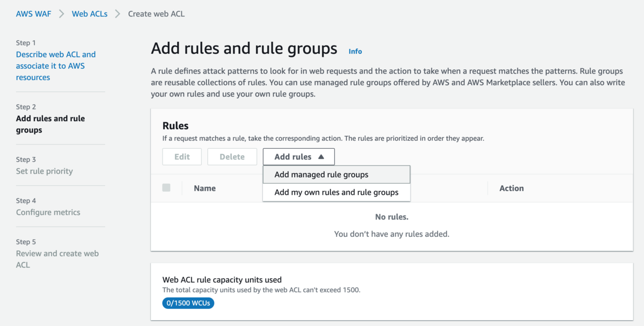
Task: Sort by the Name column header
Action: click(204, 189)
